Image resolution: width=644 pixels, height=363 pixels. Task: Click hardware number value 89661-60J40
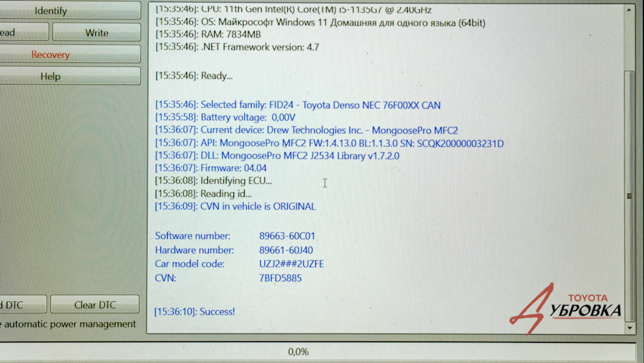(286, 250)
